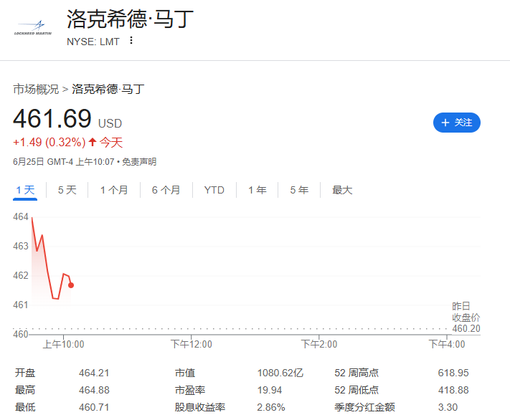Click the 上午10:00 axis label
Viewport: 510px width, 420px height.
[x=63, y=344]
